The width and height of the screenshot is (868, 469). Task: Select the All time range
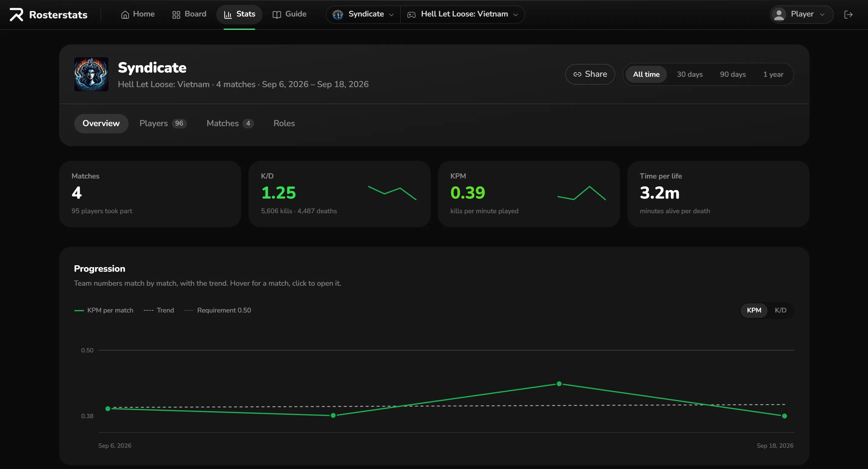[646, 74]
